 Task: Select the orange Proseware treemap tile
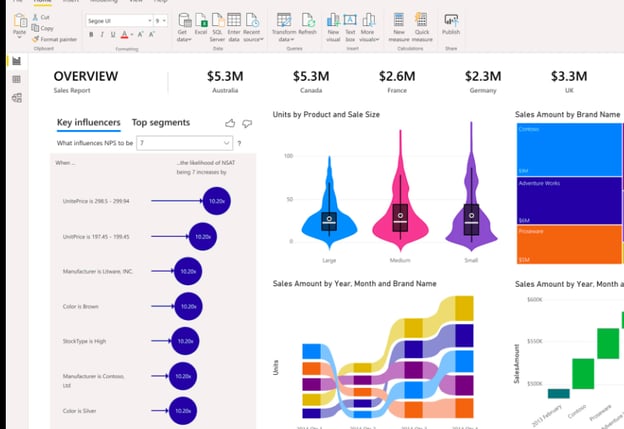pos(567,245)
